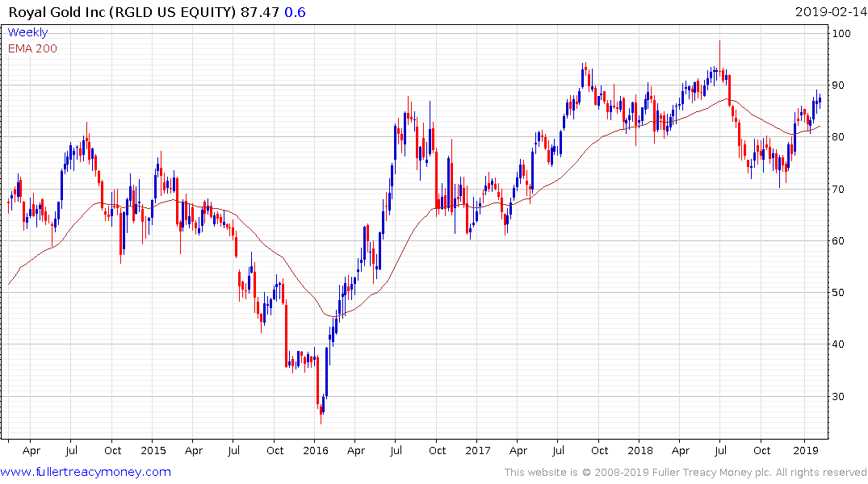Click the 40 price axis label

tap(838, 344)
